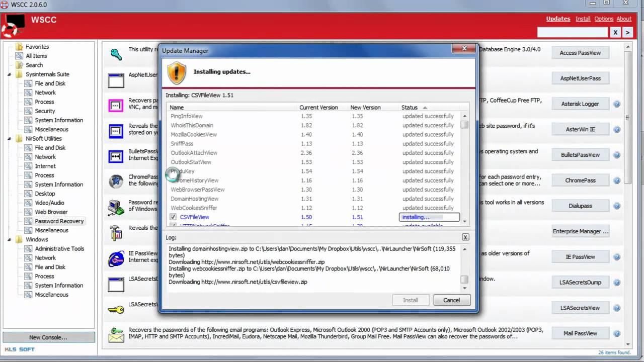The width and height of the screenshot is (644, 362).
Task: Uncheck the CSVFileView update checkbox
Action: pos(174,217)
